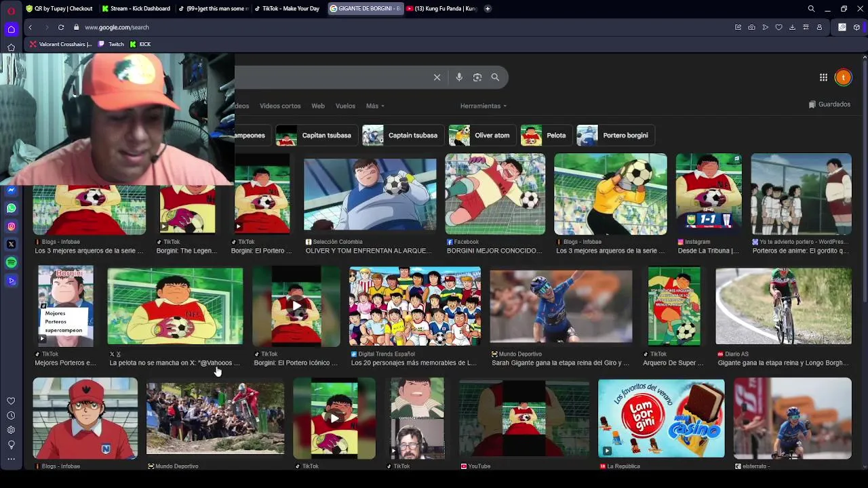868x488 pixels.
Task: Open the La República Lamborgini ice cream image
Action: click(x=661, y=418)
